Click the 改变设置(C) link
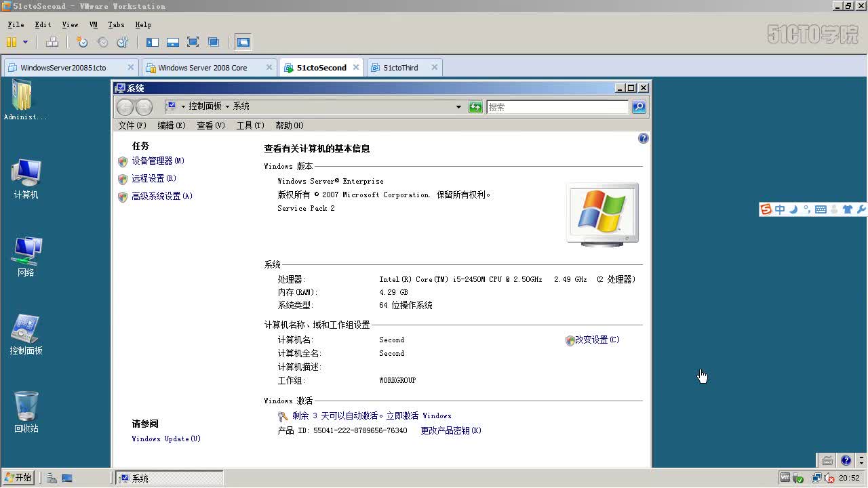Image resolution: width=868 pixels, height=488 pixels. point(597,340)
